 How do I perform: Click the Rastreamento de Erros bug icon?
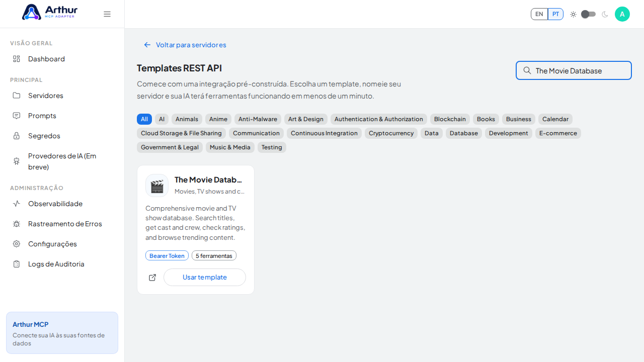[x=17, y=224]
